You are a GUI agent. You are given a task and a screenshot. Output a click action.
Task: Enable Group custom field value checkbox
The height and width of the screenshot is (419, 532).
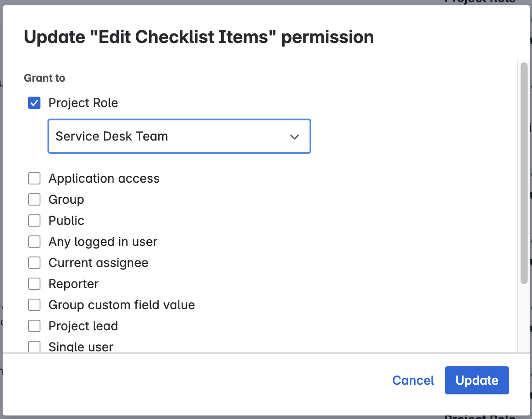[34, 305]
